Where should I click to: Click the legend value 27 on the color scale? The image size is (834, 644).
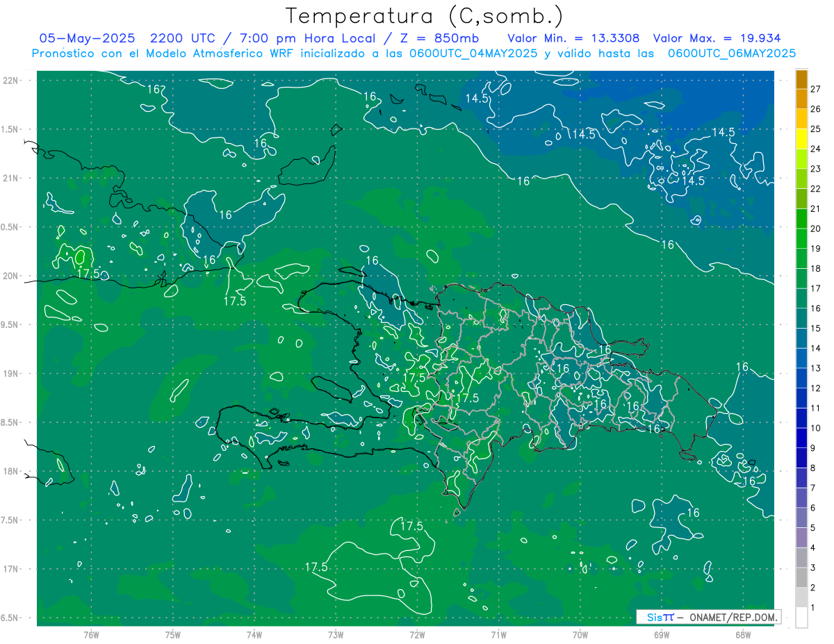816,89
